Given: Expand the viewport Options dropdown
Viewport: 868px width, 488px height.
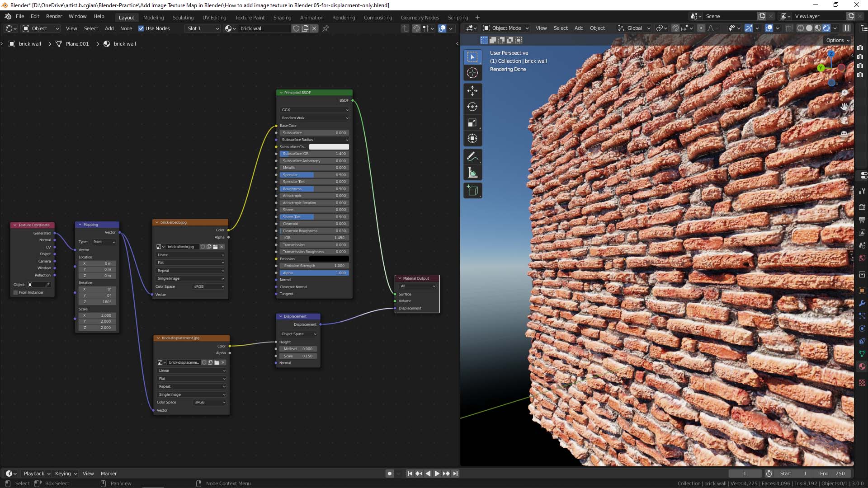Looking at the screenshot, I should [x=838, y=40].
